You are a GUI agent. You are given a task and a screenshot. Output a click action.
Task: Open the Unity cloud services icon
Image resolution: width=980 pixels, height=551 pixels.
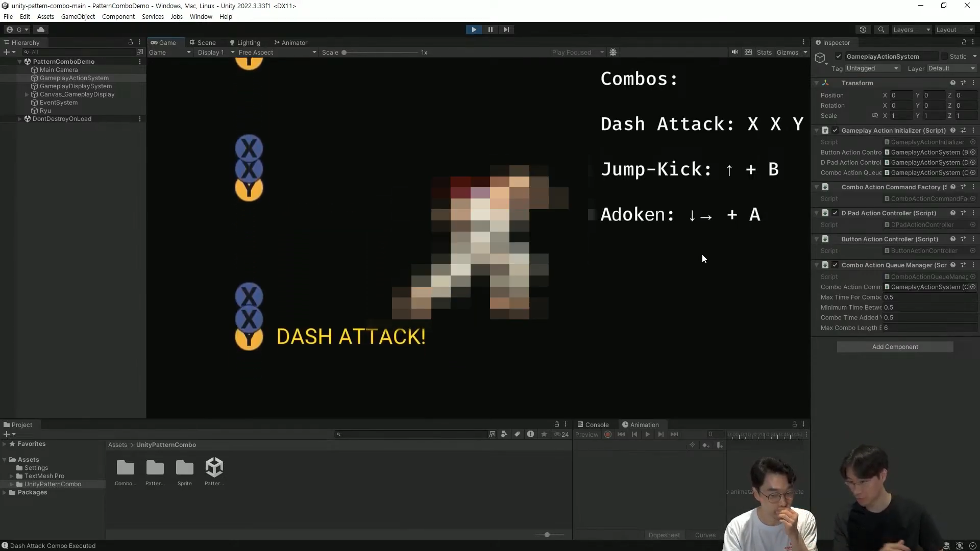tap(41, 30)
